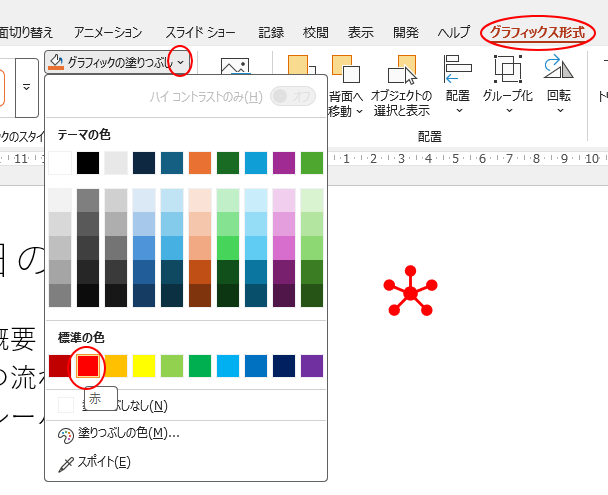Pick the darkest brown-orange shade swatch
Image resolution: width=608 pixels, height=495 pixels.
pos(200,295)
